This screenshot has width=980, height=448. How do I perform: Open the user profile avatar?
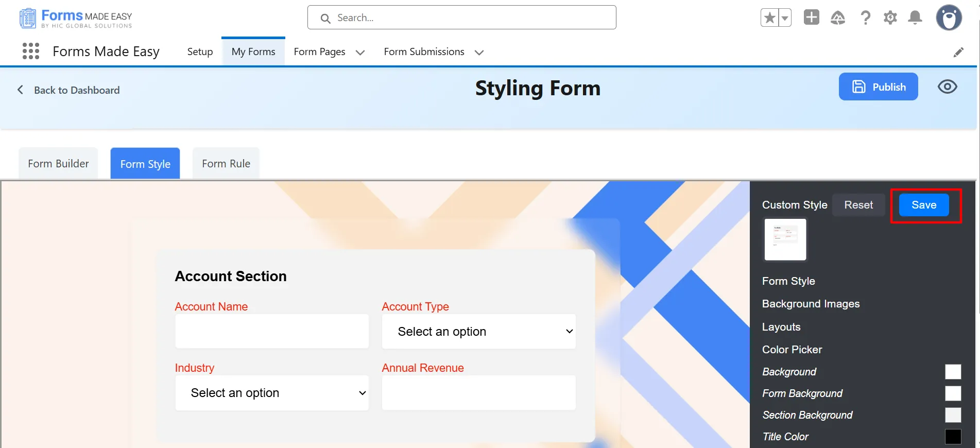[x=949, y=18]
